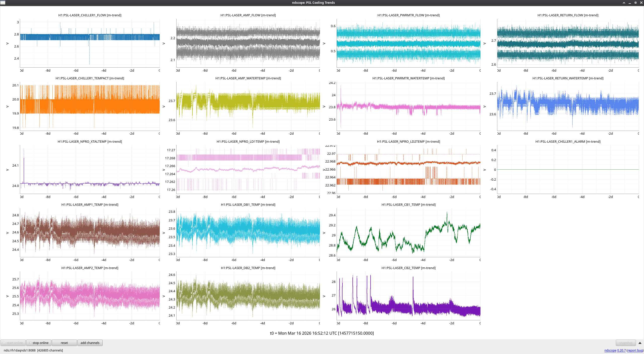Select the CB1_TEMP dark green plot

408,232
